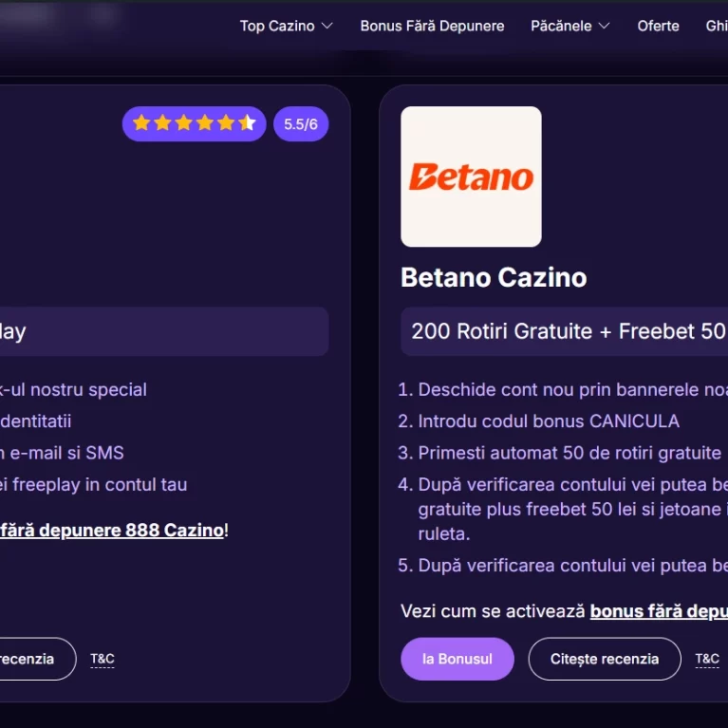728x728 pixels.
Task: Open the Oferte menu item
Action: (658, 26)
